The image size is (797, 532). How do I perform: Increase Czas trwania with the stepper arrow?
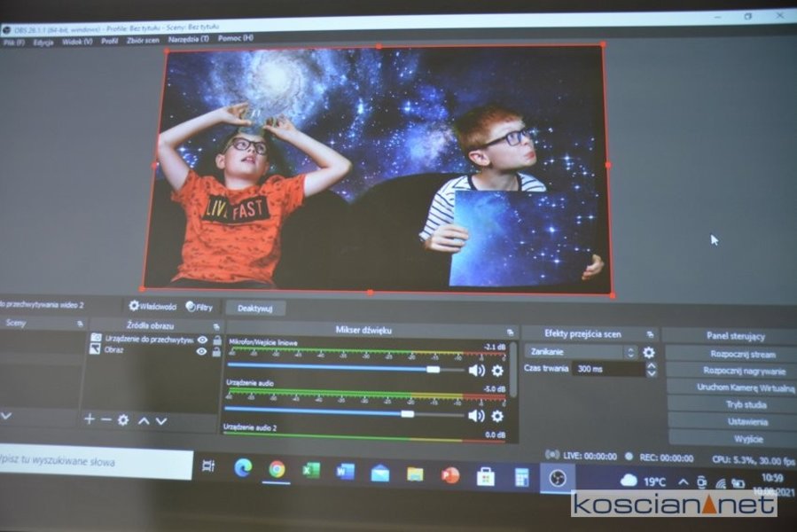tap(652, 364)
